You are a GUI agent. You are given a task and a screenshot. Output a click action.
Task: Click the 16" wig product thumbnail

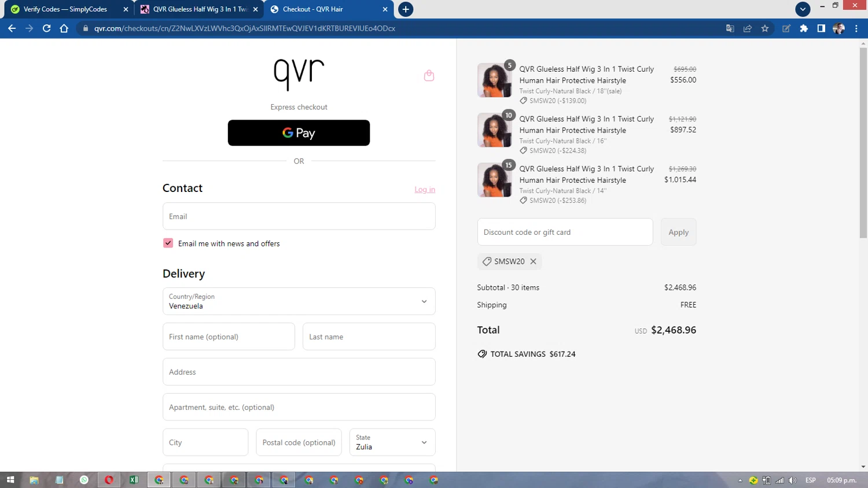coord(494,130)
